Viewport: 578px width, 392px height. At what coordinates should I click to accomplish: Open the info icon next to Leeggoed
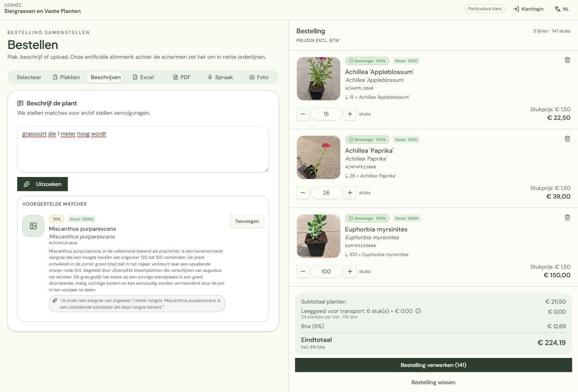pyautogui.click(x=418, y=311)
